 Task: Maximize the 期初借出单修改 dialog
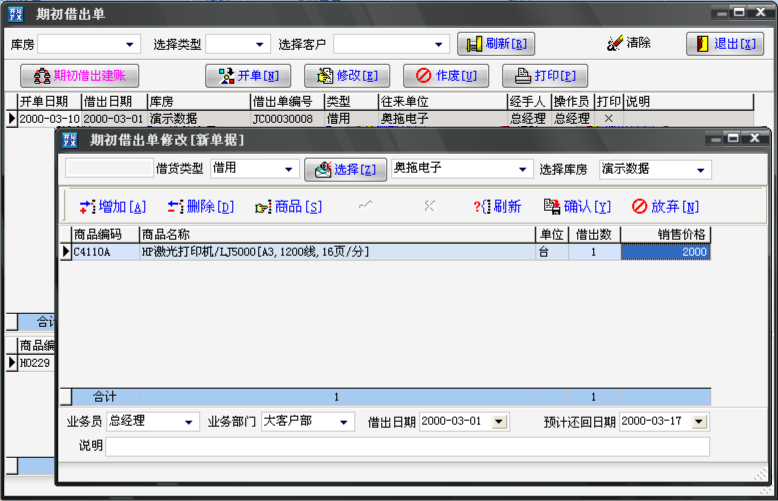pos(733,138)
